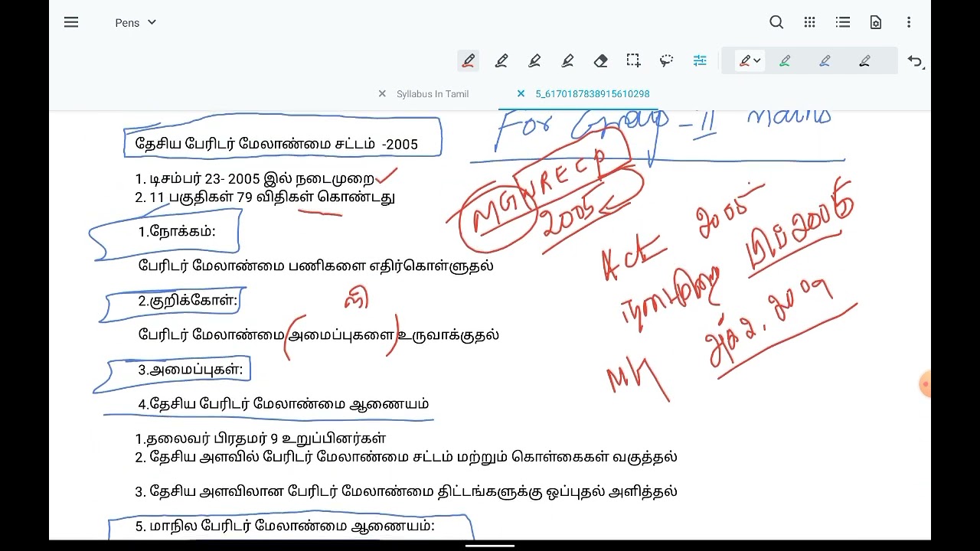Select the active red pen tool
Image resolution: width=980 pixels, height=551 pixels.
point(469,60)
